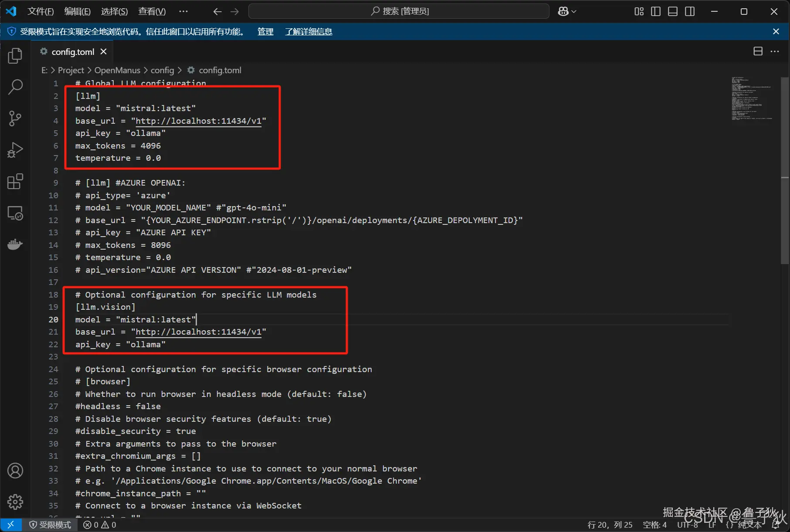Click line number 18 in the gutter

(x=53, y=295)
